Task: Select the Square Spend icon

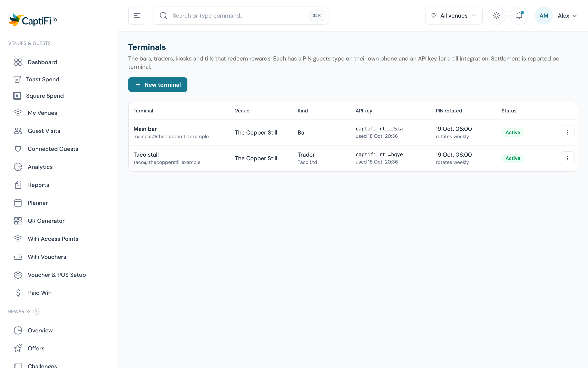Action: click(17, 96)
